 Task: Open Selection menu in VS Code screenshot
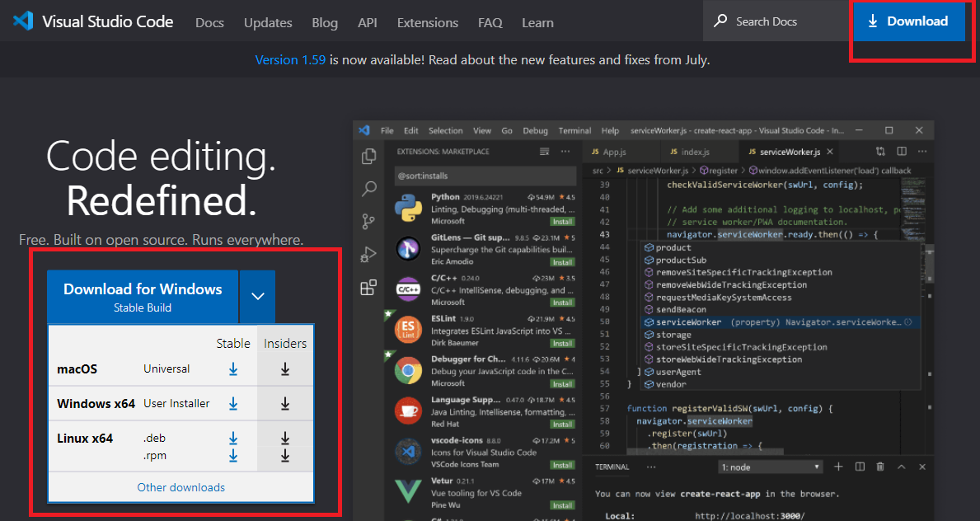coord(446,131)
